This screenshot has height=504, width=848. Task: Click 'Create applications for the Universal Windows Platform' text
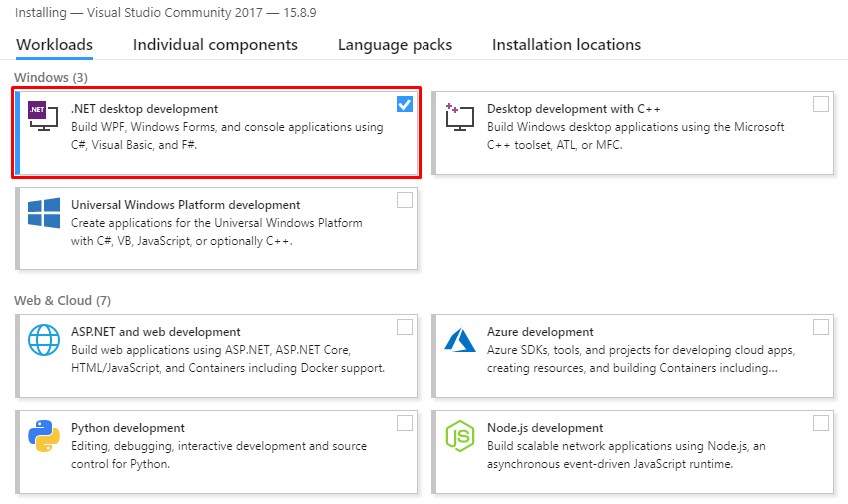(217, 232)
